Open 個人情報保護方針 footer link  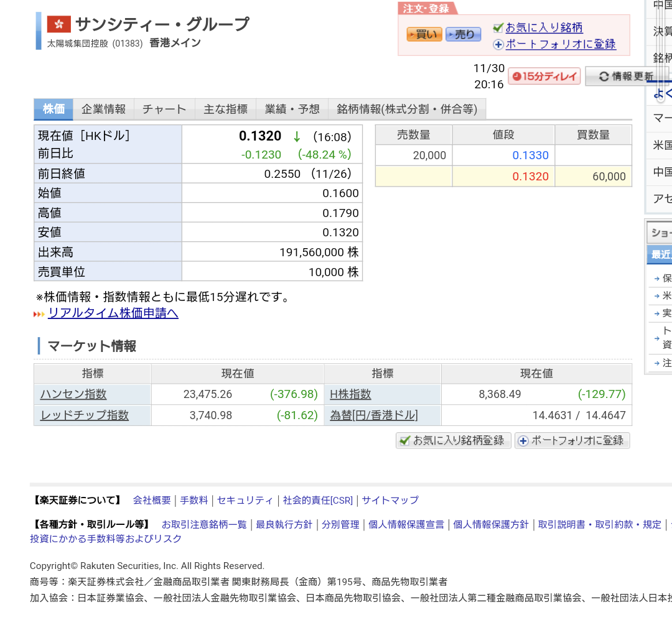pyautogui.click(x=491, y=525)
